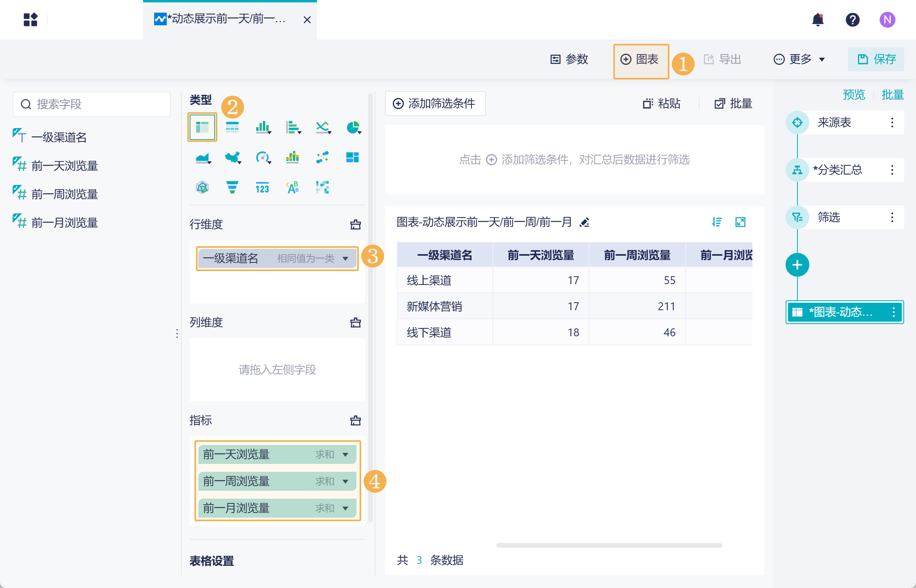Expand the 更多 menu
Image resolution: width=916 pixels, height=588 pixels.
(799, 59)
